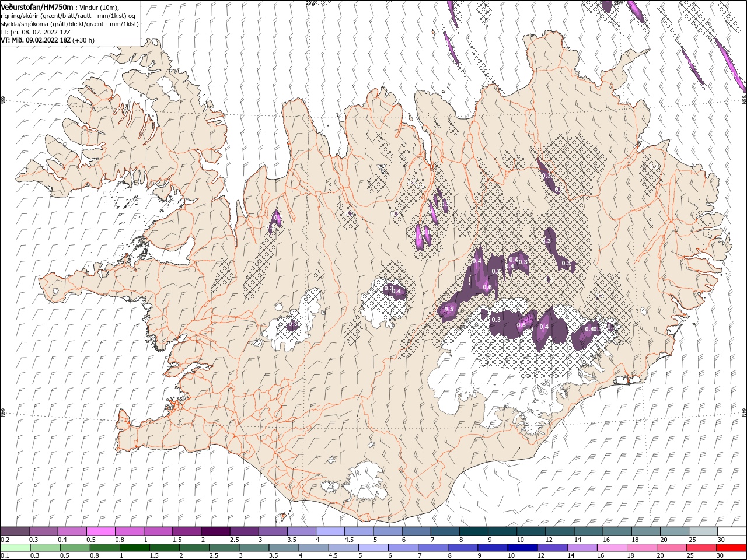The width and height of the screenshot is (747, 560).
Task: Select lower legend dark blue swatch between 10 and 12
Action: pyautogui.click(x=522, y=548)
